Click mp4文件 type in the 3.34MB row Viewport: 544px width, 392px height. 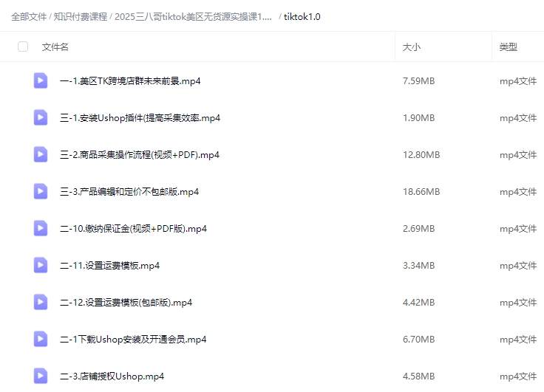point(518,266)
